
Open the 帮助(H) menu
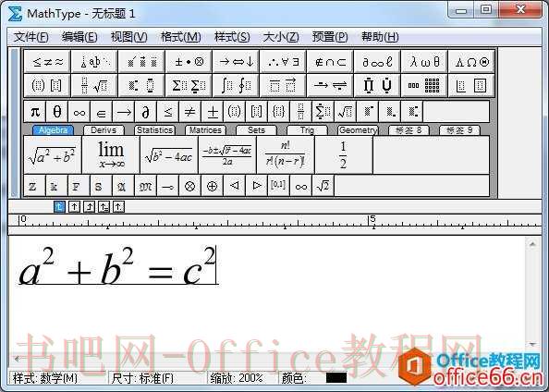coord(380,37)
